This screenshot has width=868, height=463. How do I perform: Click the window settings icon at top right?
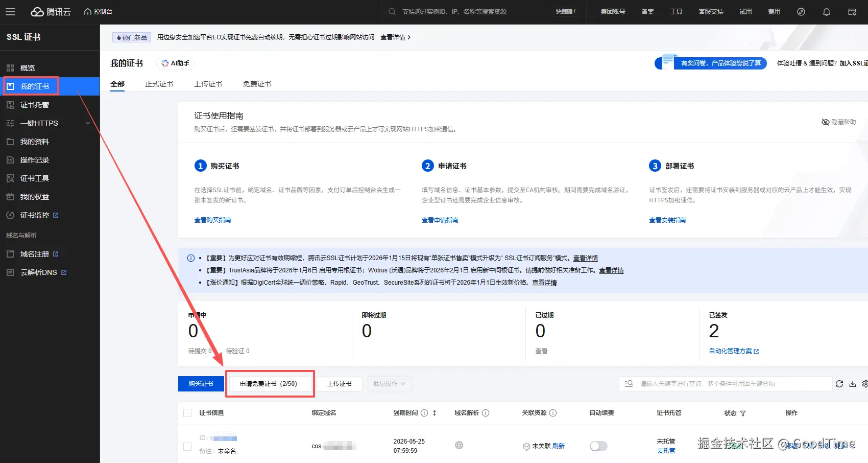coord(852,12)
